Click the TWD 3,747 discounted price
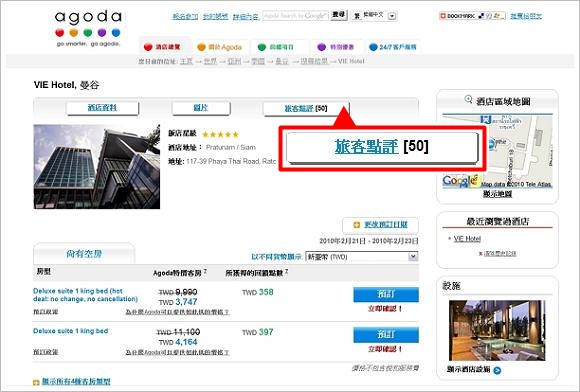 pyautogui.click(x=178, y=302)
